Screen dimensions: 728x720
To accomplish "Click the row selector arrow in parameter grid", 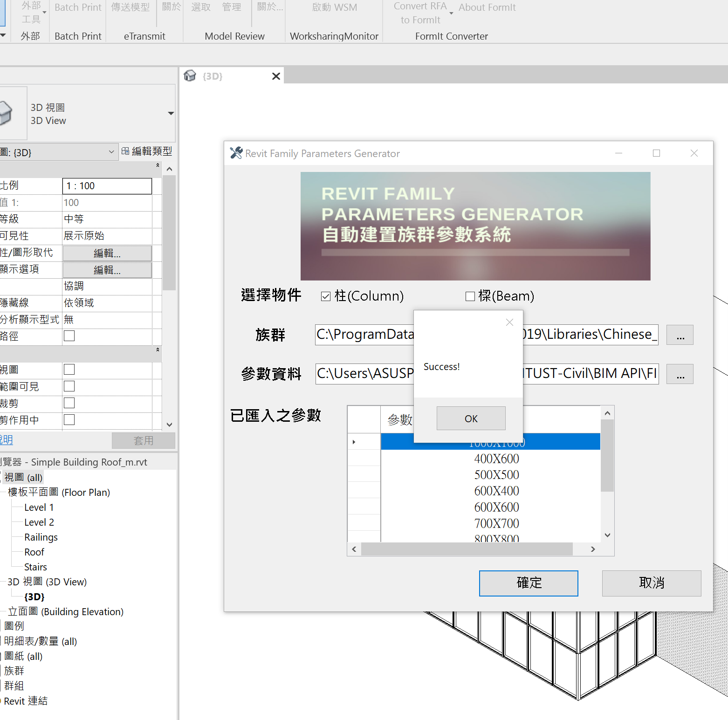I will coord(354,442).
